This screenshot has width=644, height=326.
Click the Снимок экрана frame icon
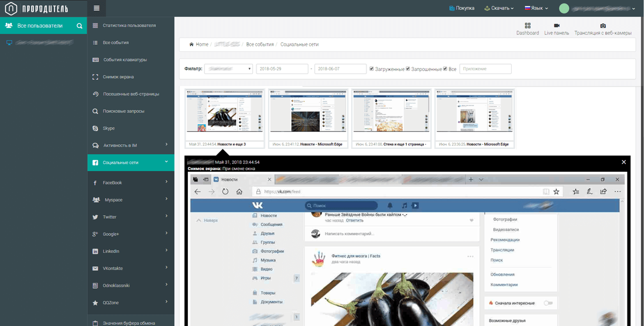point(95,77)
